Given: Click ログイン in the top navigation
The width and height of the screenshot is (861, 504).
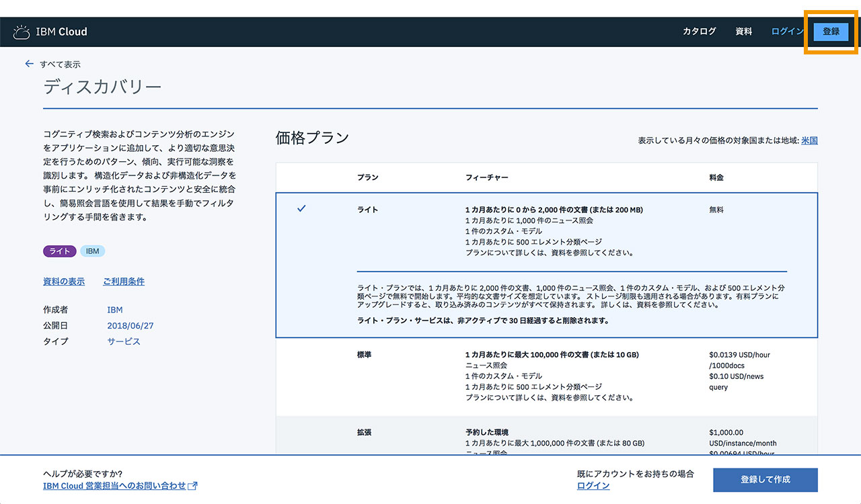Looking at the screenshot, I should pos(787,32).
